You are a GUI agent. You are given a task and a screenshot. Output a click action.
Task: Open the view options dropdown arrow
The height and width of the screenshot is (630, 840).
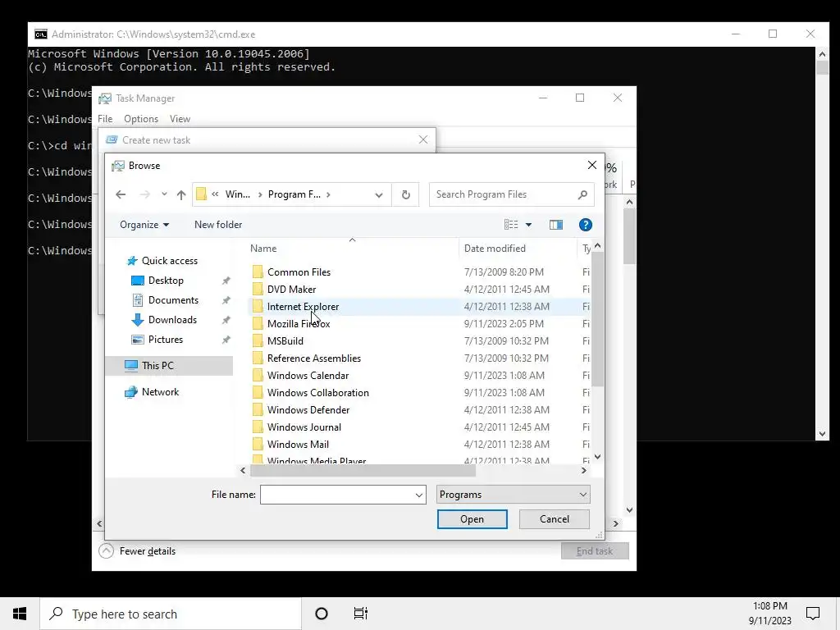coord(528,225)
